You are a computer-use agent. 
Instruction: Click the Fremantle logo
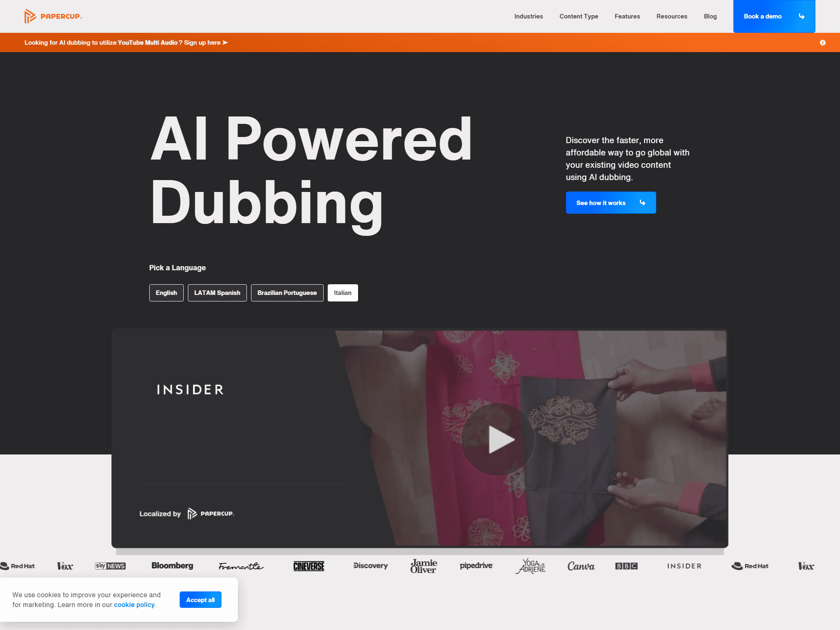pos(241,566)
